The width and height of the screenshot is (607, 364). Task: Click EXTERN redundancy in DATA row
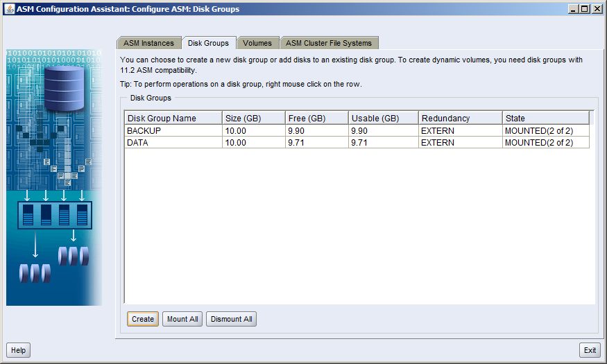(x=461, y=142)
